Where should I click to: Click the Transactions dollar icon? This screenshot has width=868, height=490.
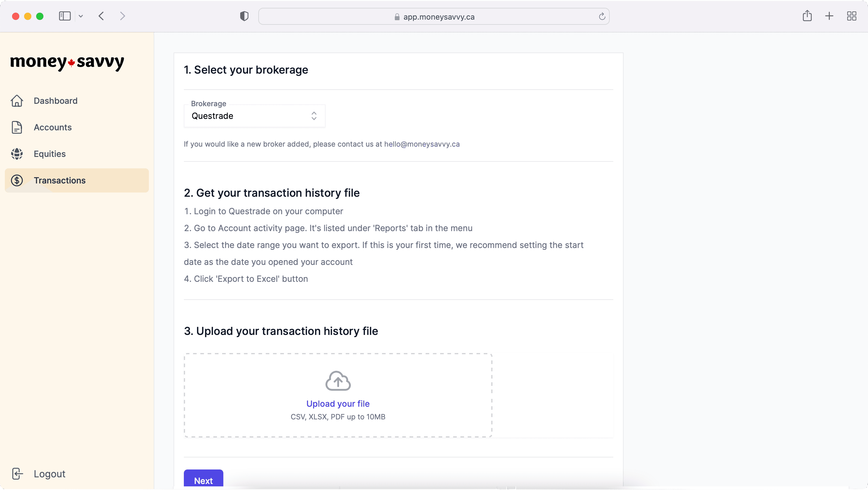[x=17, y=180]
